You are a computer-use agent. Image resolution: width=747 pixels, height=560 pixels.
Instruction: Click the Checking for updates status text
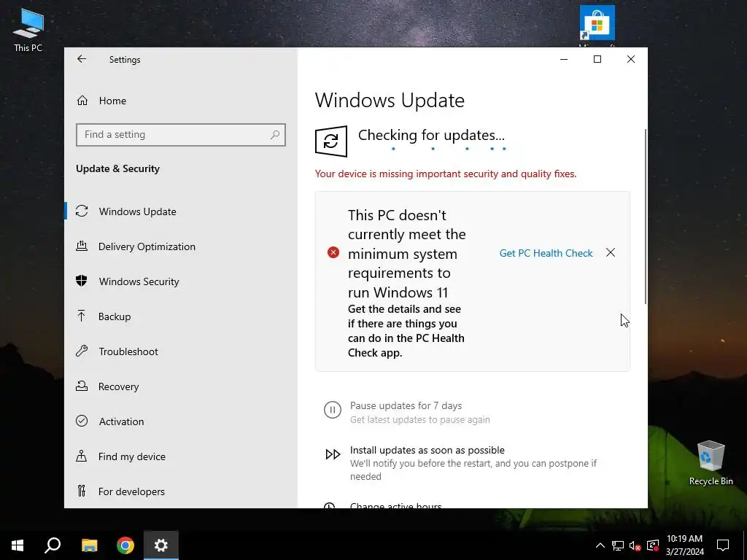point(431,135)
